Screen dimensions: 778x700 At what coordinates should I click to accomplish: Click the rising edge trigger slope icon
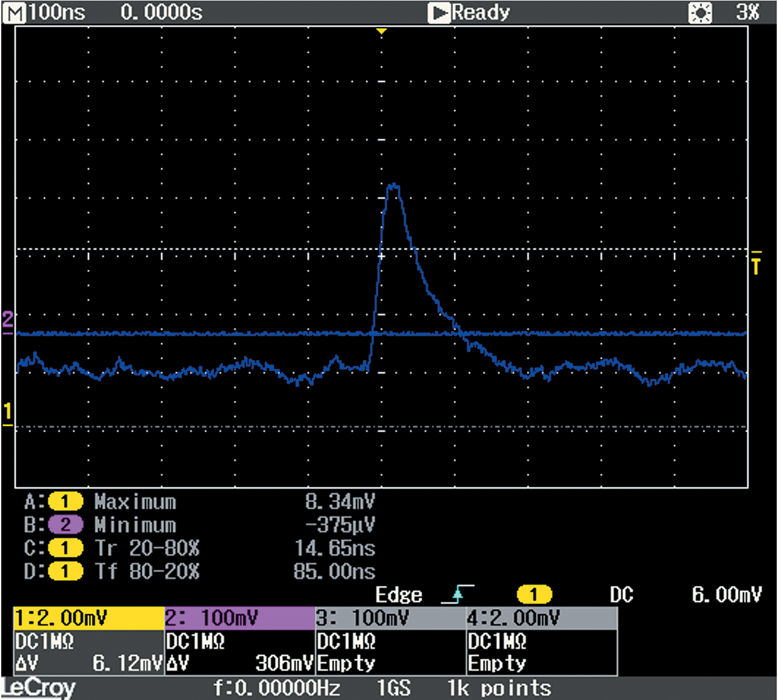coord(457,594)
